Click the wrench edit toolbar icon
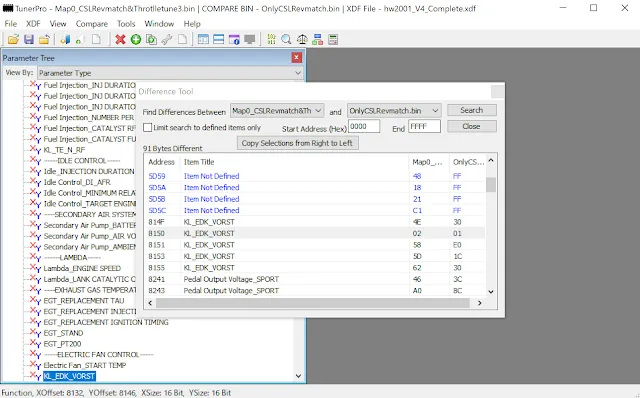Viewport: 640px width, 398px height. pos(167,39)
